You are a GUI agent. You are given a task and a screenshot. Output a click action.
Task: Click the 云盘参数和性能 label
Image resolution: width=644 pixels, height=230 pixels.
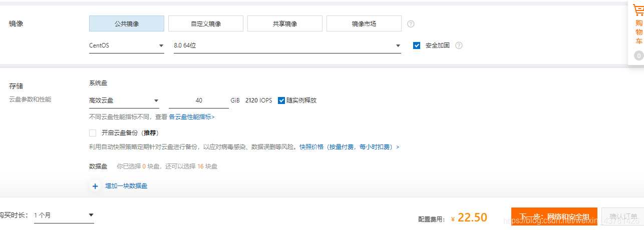[30, 99]
